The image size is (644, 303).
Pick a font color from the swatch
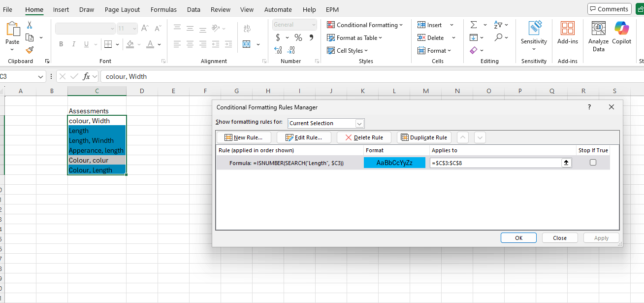click(150, 44)
